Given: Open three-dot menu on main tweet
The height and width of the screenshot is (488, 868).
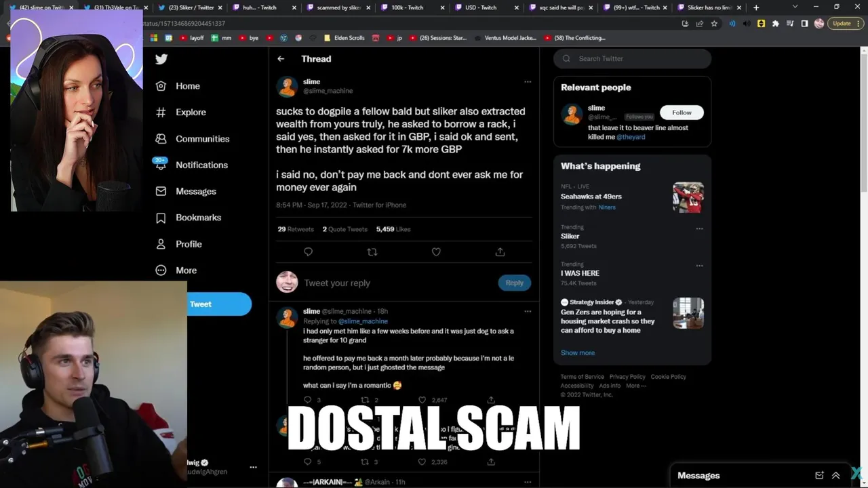Looking at the screenshot, I should click(x=528, y=82).
